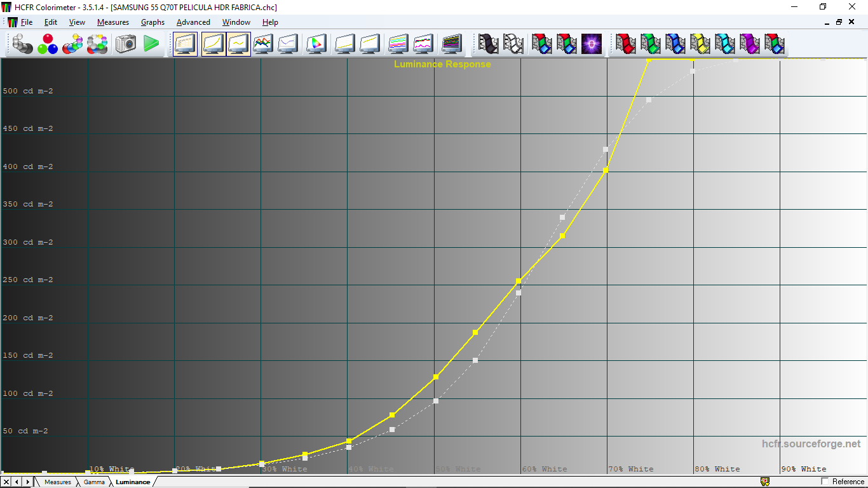Image resolution: width=868 pixels, height=488 pixels.
Task: Click the Luminance Response graph title
Action: point(442,64)
